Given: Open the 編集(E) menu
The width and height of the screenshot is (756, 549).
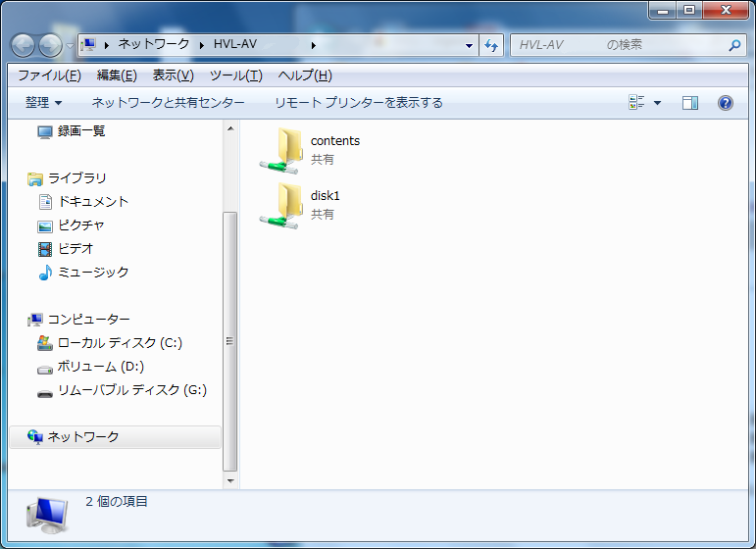Looking at the screenshot, I should (117, 75).
